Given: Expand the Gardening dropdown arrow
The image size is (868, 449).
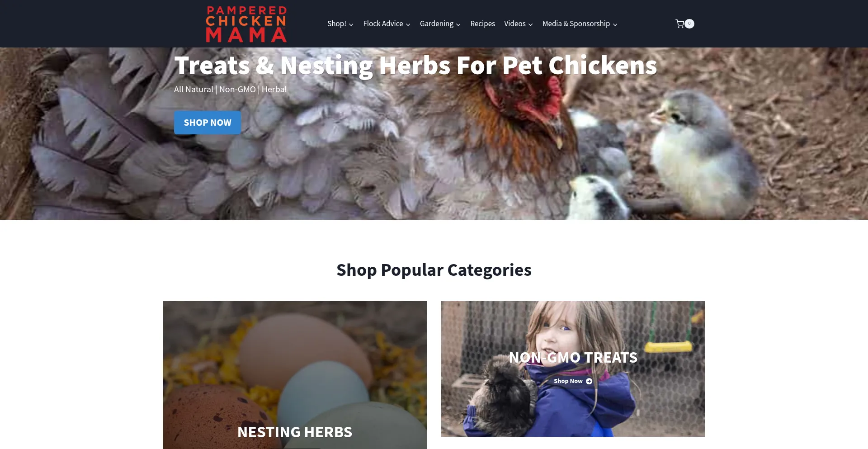Looking at the screenshot, I should pyautogui.click(x=458, y=24).
